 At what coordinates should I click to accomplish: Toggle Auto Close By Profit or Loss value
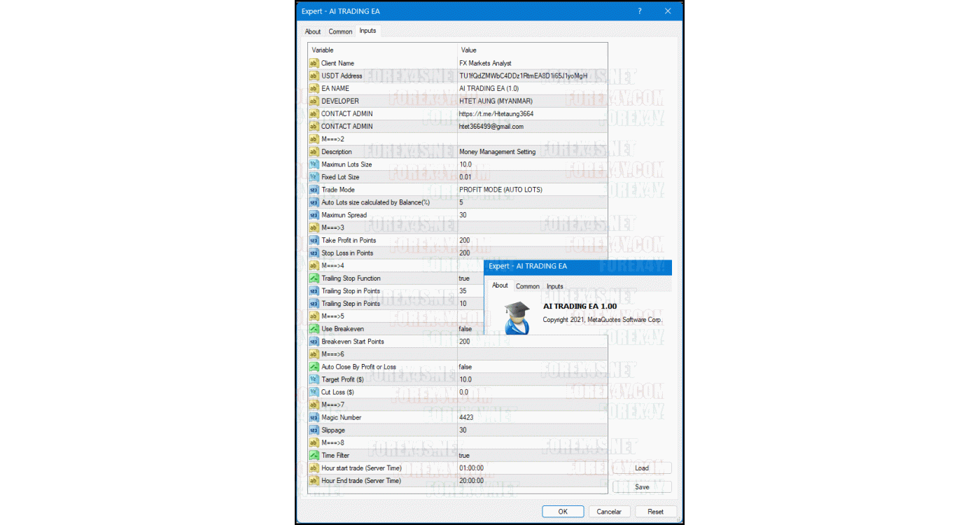[465, 367]
